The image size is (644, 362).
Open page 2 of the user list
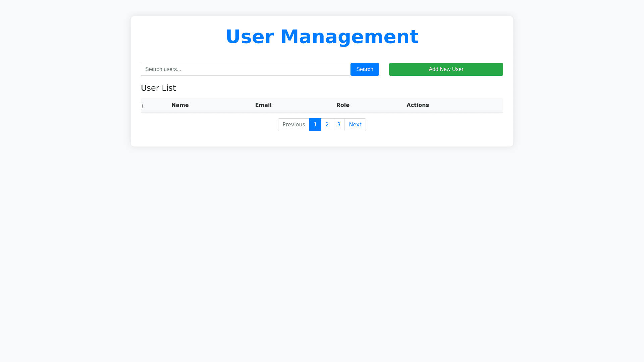[327, 124]
